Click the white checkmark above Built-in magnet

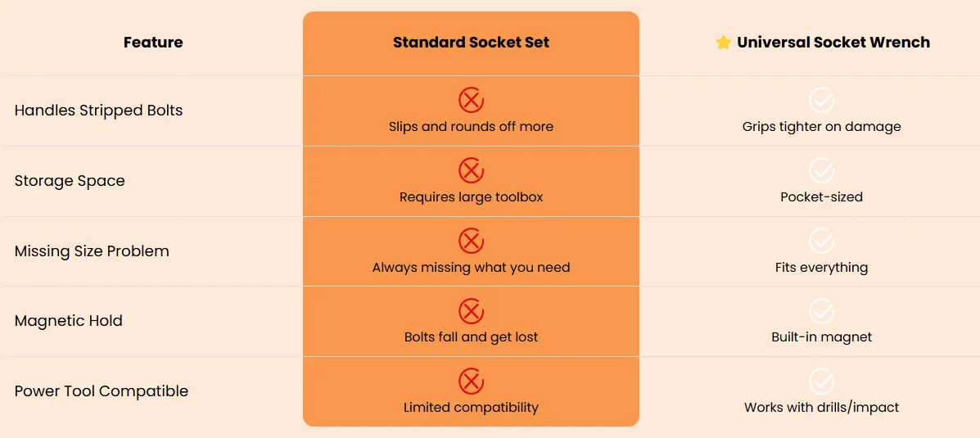[x=821, y=311]
